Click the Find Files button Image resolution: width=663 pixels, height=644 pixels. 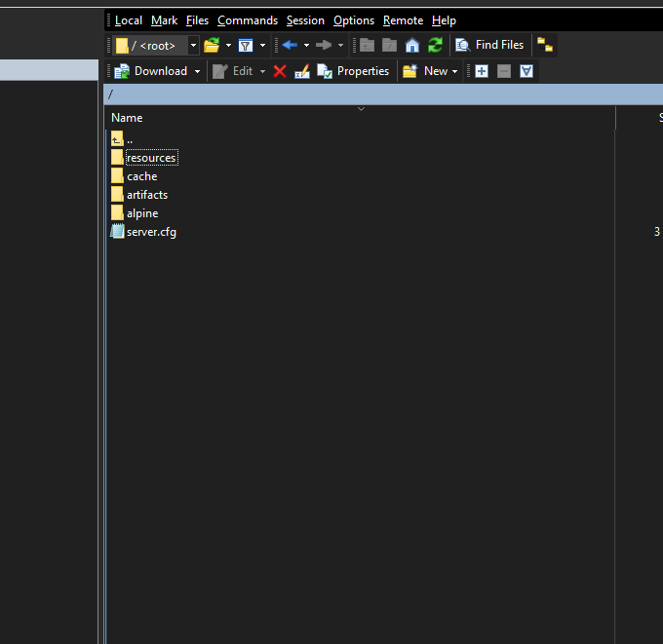click(490, 45)
